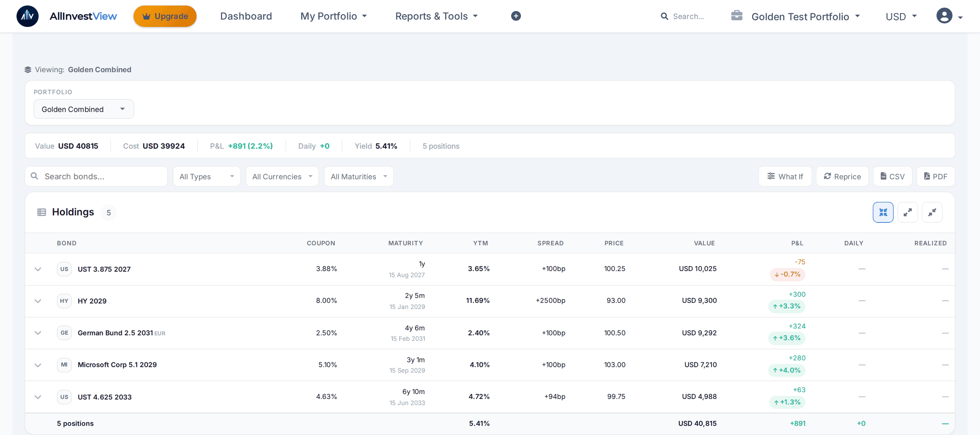Click the briefcase portfolio icon
The image size is (980, 435).
(x=737, y=16)
